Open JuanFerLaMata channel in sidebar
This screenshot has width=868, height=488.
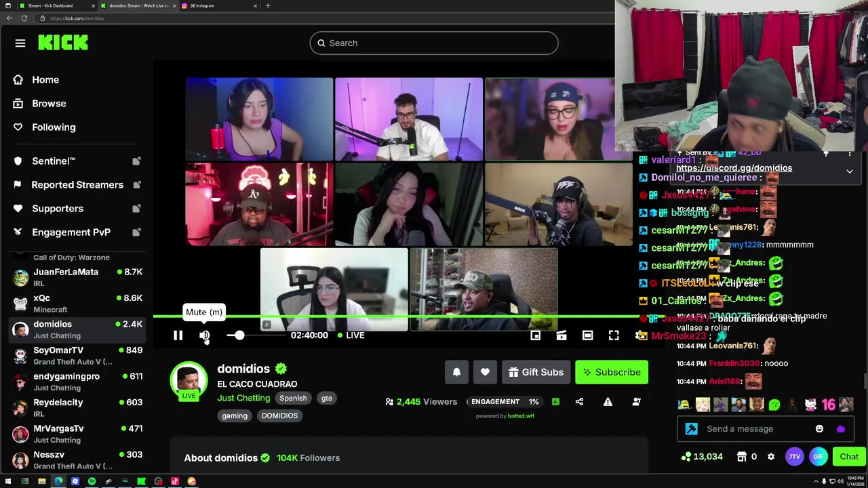[x=76, y=277]
